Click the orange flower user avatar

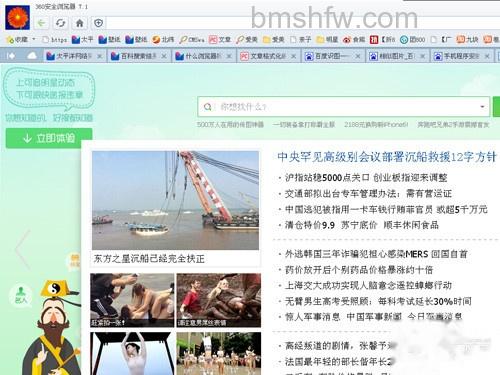[x=17, y=17]
